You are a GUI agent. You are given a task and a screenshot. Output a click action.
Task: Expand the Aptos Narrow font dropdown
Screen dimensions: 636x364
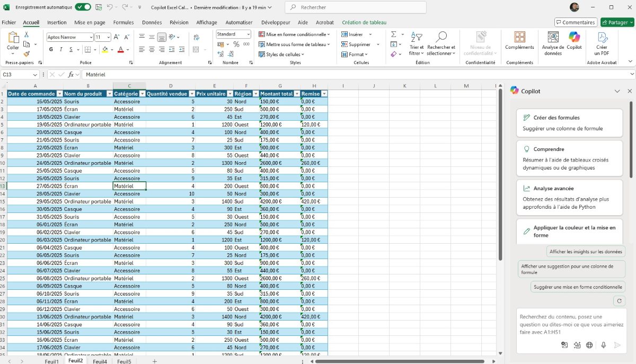tap(90, 37)
